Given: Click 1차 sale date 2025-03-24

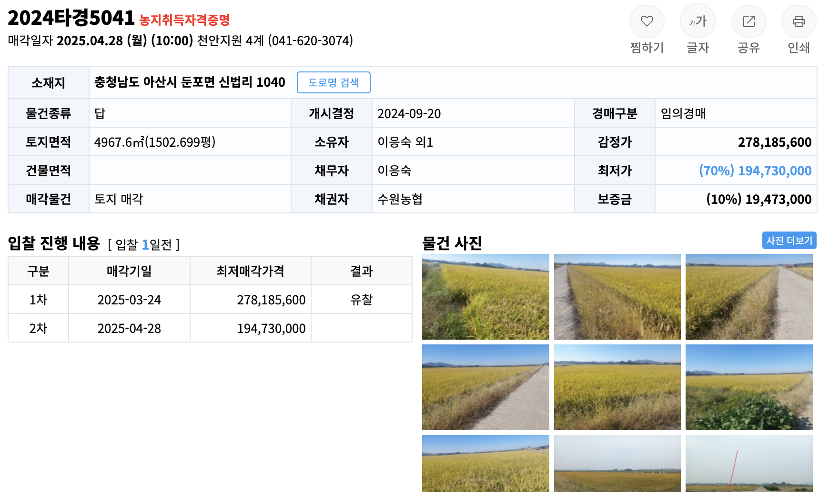Looking at the screenshot, I should 129,300.
